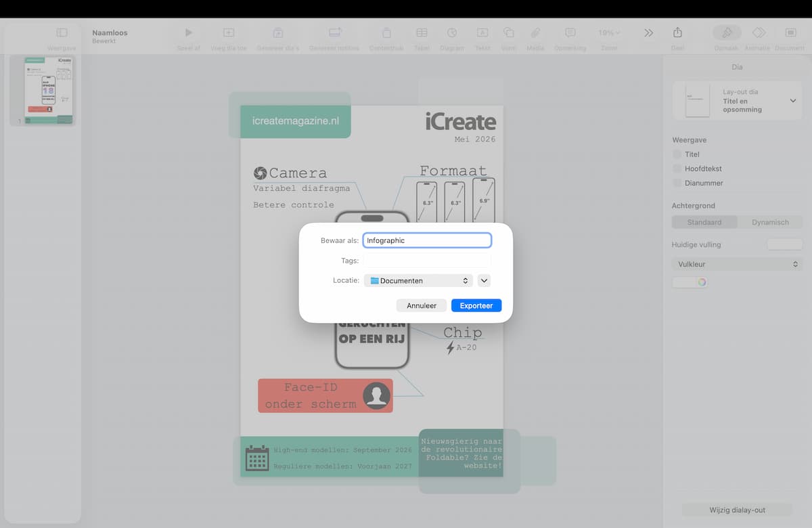Click the Wijzig dialay-out button
Image resolution: width=812 pixels, height=528 pixels.
coord(737,510)
